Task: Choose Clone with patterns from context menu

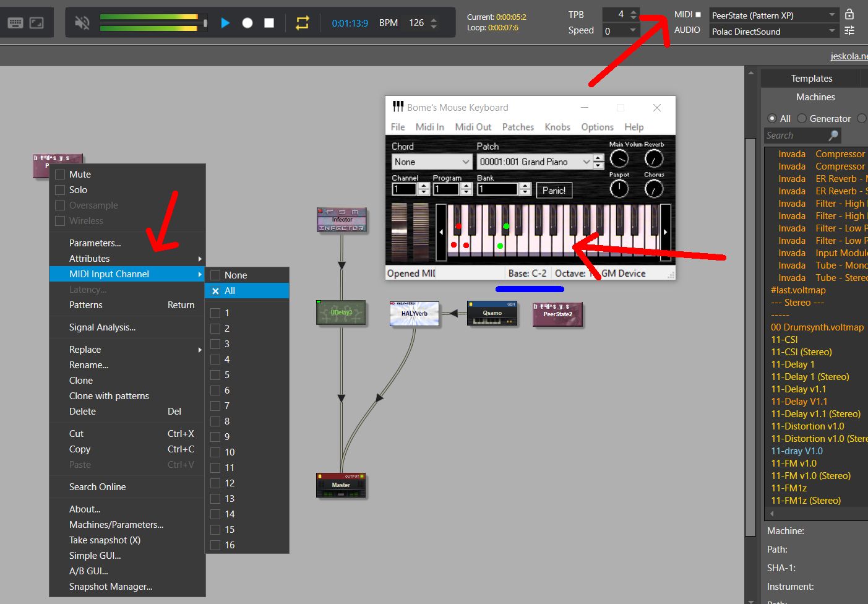Action: pos(109,396)
